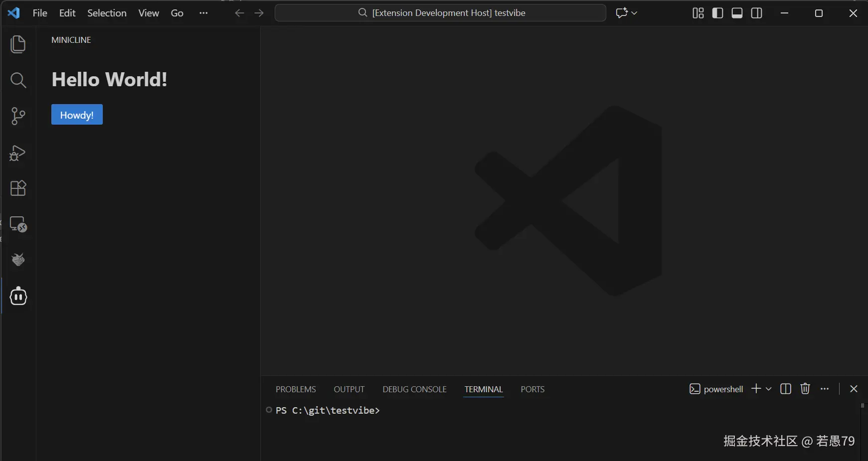
Task: Switch to the DEBUG CONSOLE tab
Action: pos(414,389)
